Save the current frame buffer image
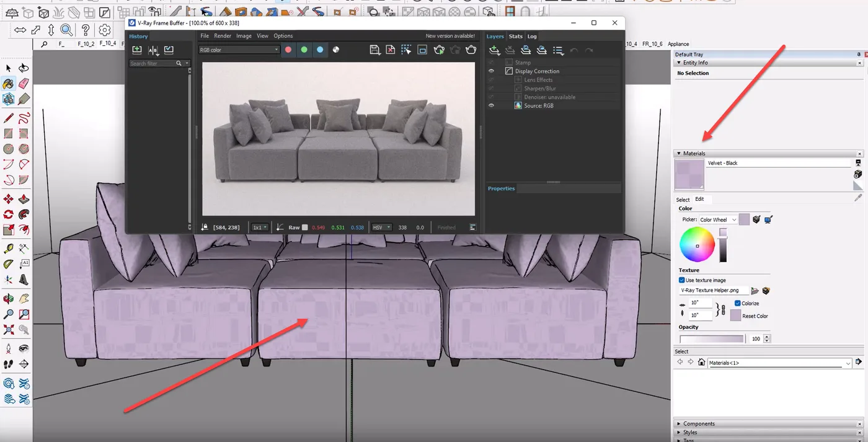 (x=375, y=50)
